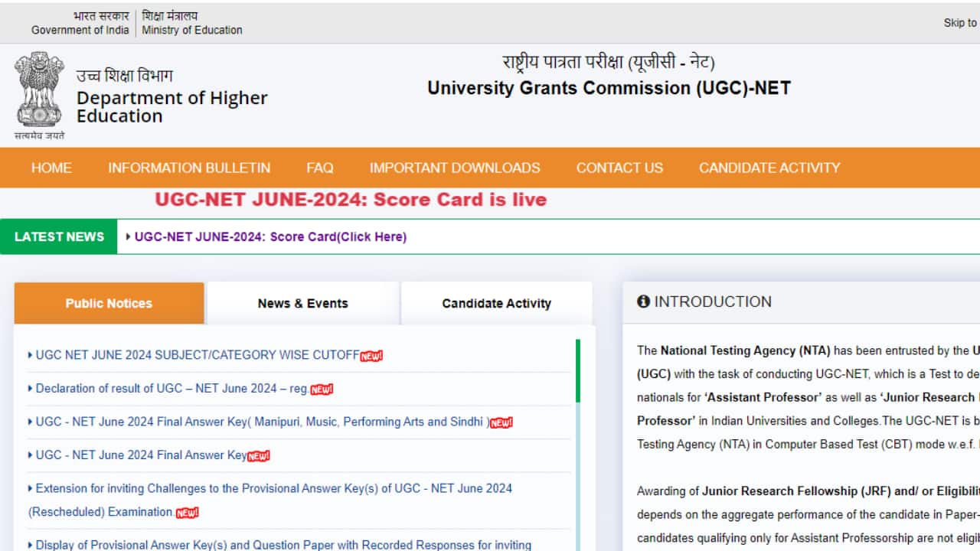The image size is (980, 551).
Task: Click the Department of Higher Education title
Action: 172,107
